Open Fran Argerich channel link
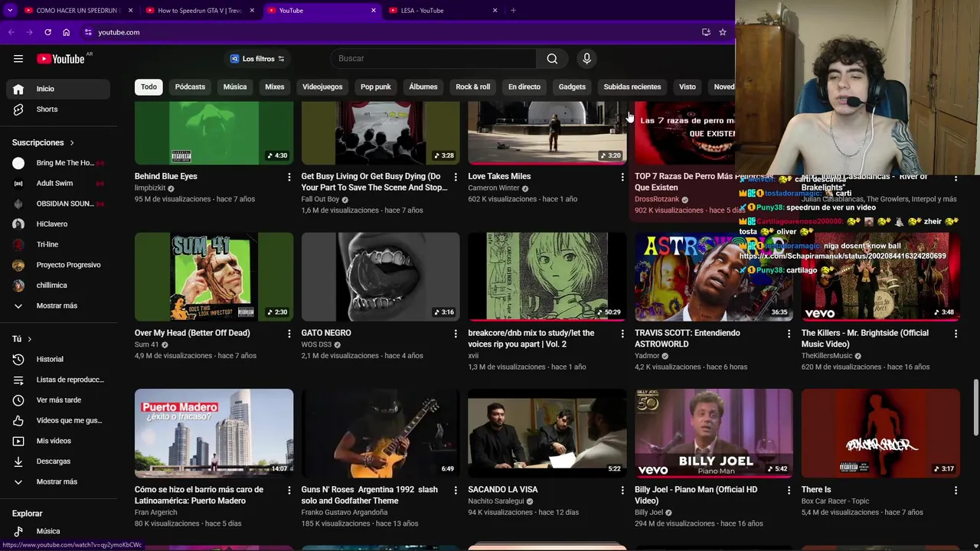The height and width of the screenshot is (551, 980). (x=155, y=513)
